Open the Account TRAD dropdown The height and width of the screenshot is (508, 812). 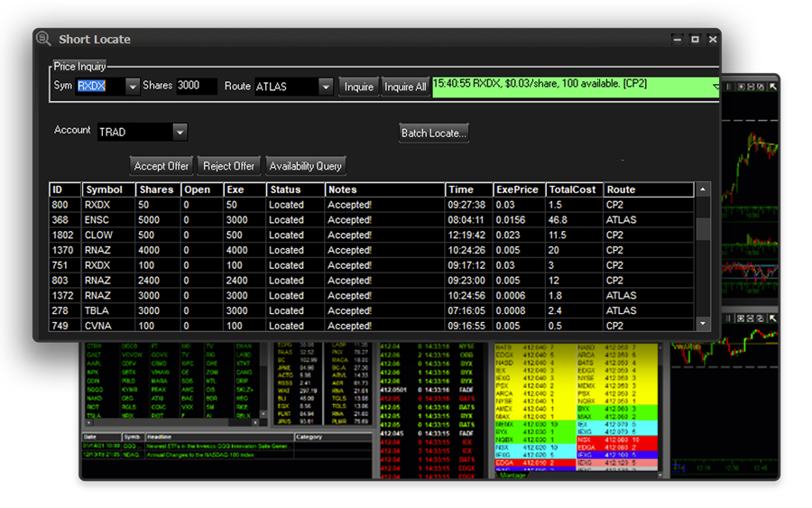[x=180, y=132]
